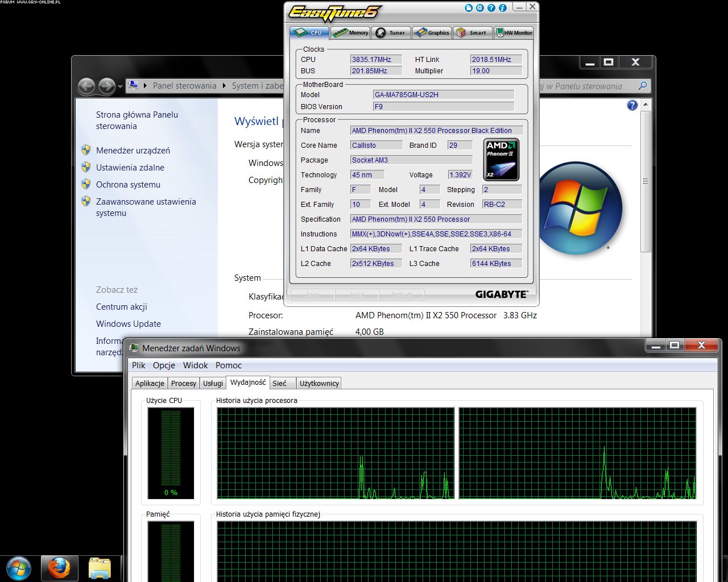Click the Core Name Callisto field

tap(376, 145)
